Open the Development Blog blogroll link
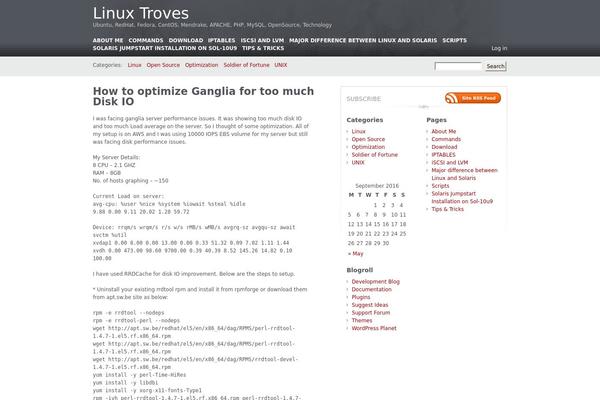This screenshot has height=400, width=600. [x=375, y=282]
